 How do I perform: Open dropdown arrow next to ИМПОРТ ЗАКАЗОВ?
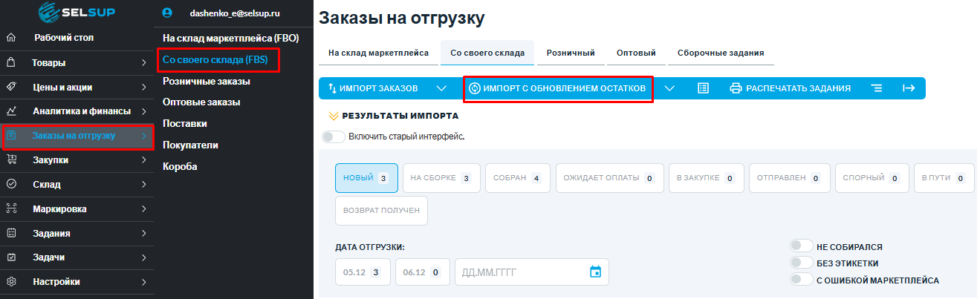click(x=441, y=88)
